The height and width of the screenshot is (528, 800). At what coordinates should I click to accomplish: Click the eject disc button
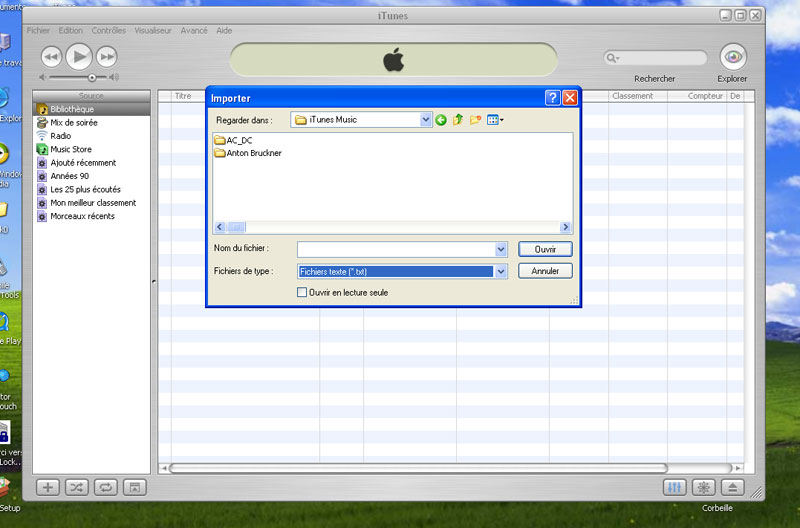click(733, 487)
